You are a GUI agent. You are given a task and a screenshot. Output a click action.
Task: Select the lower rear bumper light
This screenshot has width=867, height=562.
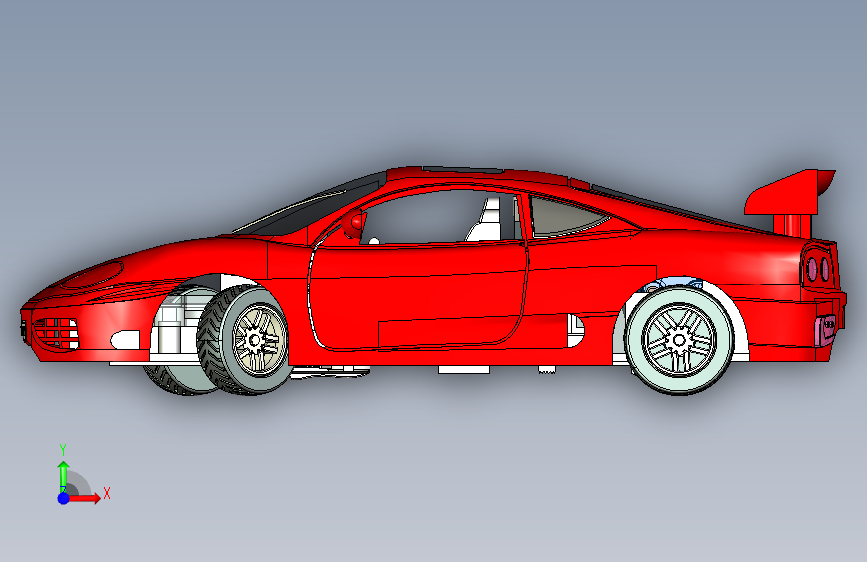point(826,330)
